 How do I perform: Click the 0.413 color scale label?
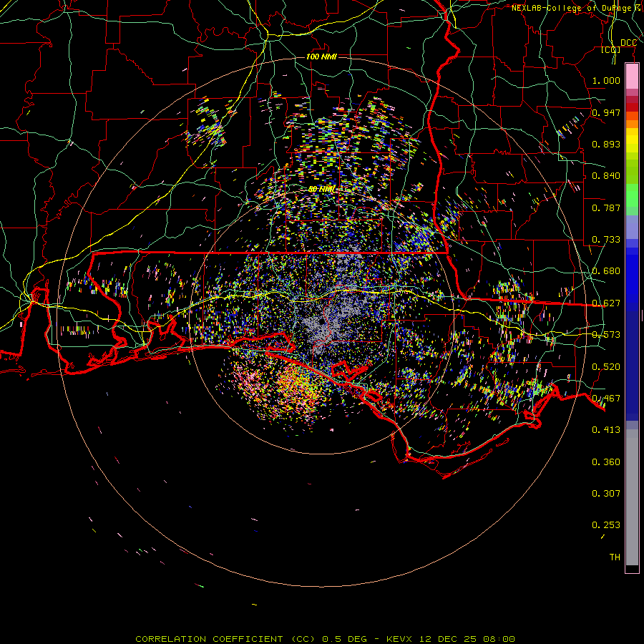(x=606, y=430)
